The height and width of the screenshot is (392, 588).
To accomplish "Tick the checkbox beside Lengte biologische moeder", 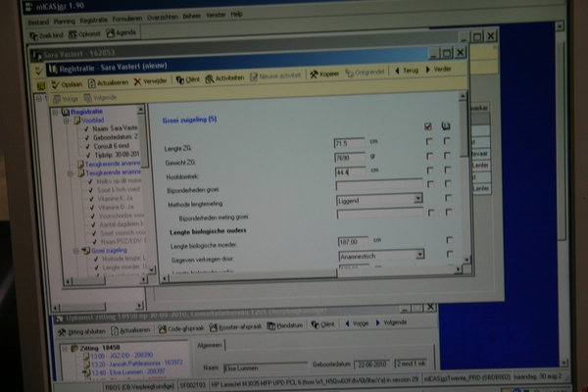I will tap(448, 239).
